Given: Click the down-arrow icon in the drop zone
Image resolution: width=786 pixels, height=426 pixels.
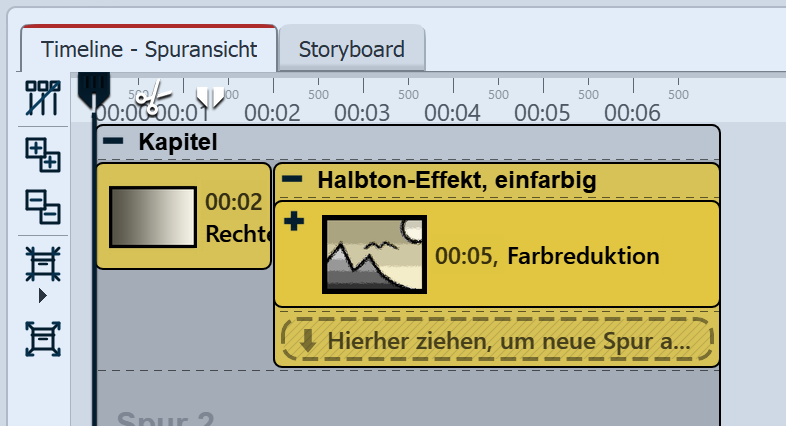Looking at the screenshot, I should [307, 341].
